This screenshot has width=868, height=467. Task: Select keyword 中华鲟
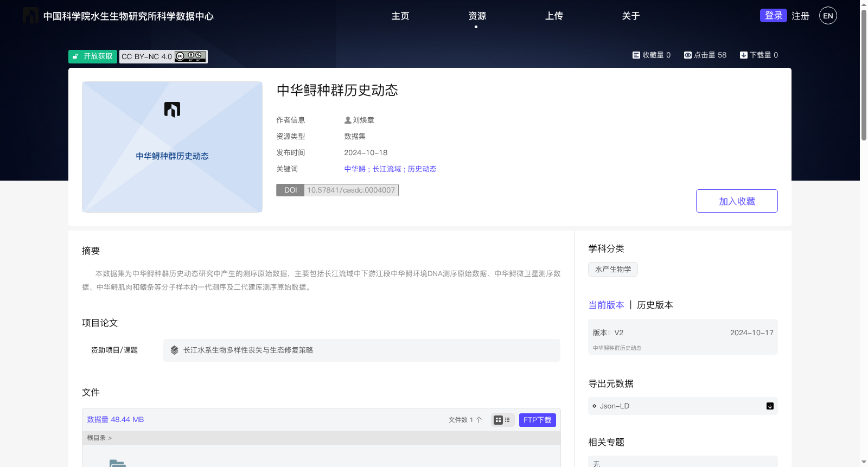click(x=355, y=169)
